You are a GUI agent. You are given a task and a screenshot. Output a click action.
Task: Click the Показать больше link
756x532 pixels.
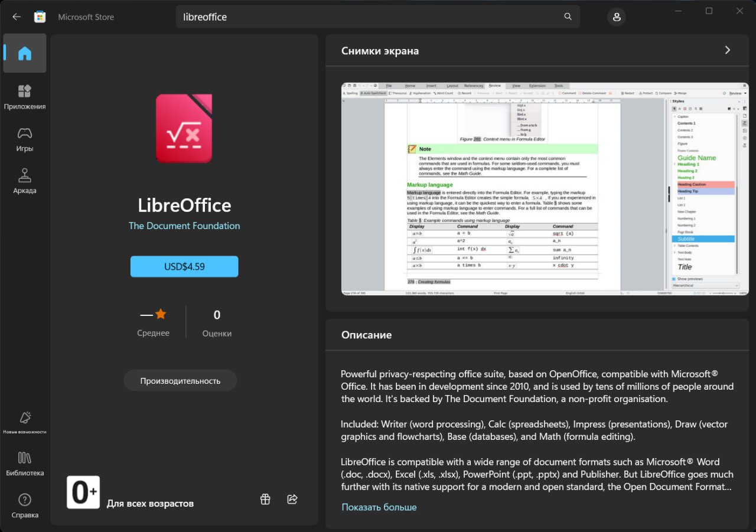379,507
